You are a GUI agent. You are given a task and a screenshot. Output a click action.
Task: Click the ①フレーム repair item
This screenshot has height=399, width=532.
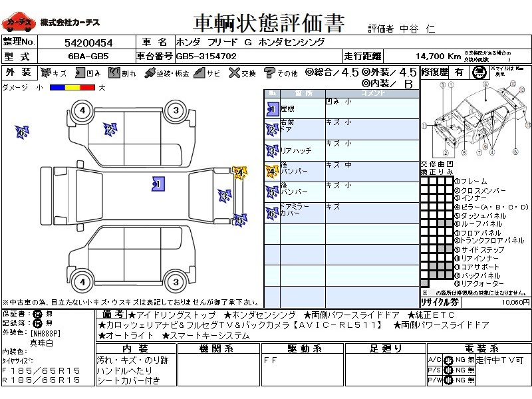[471, 182]
